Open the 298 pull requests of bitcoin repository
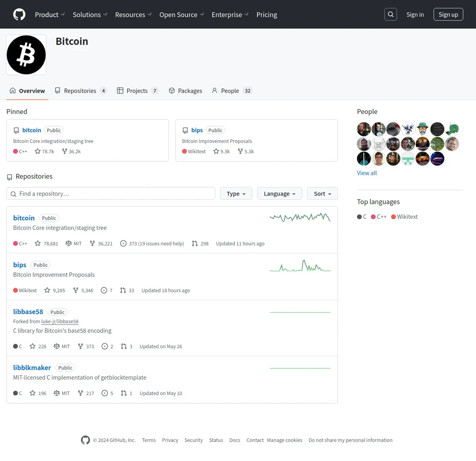 [200, 243]
